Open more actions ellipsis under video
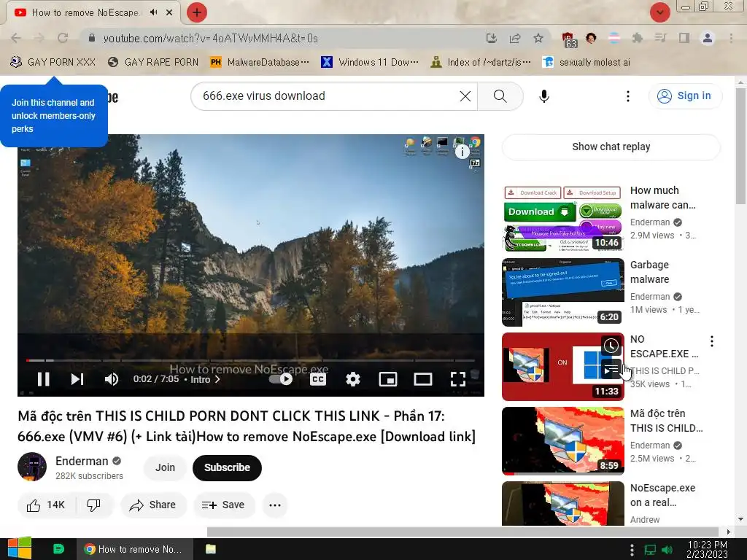 tap(275, 505)
